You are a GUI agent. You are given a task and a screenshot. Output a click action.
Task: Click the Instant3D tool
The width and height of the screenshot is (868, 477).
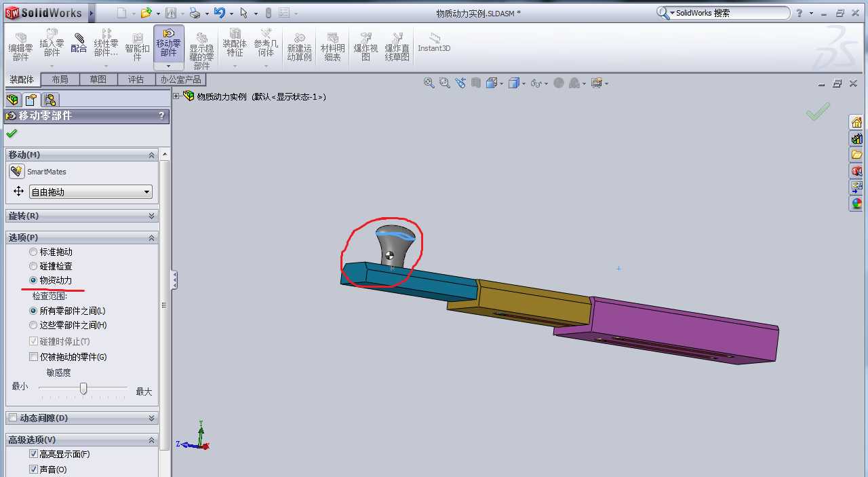coord(434,43)
